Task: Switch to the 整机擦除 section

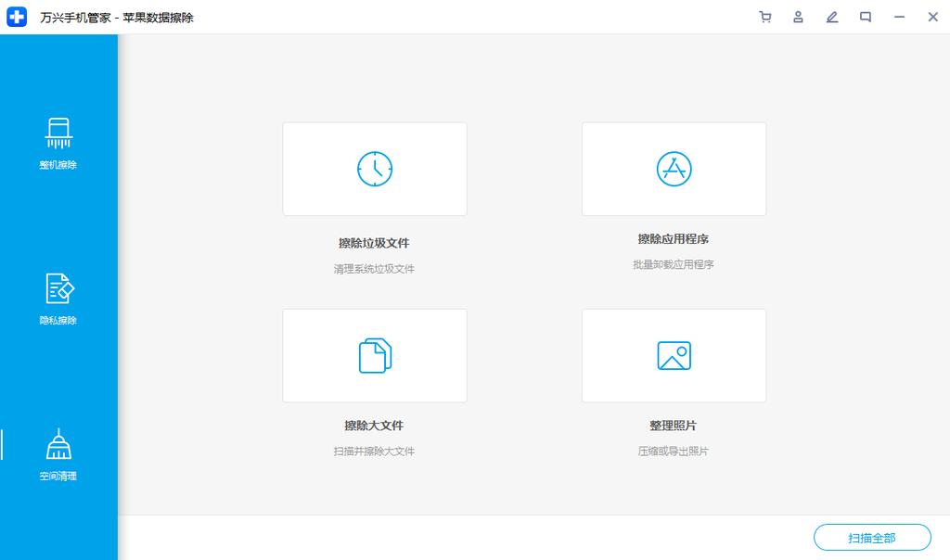Action: point(58,144)
